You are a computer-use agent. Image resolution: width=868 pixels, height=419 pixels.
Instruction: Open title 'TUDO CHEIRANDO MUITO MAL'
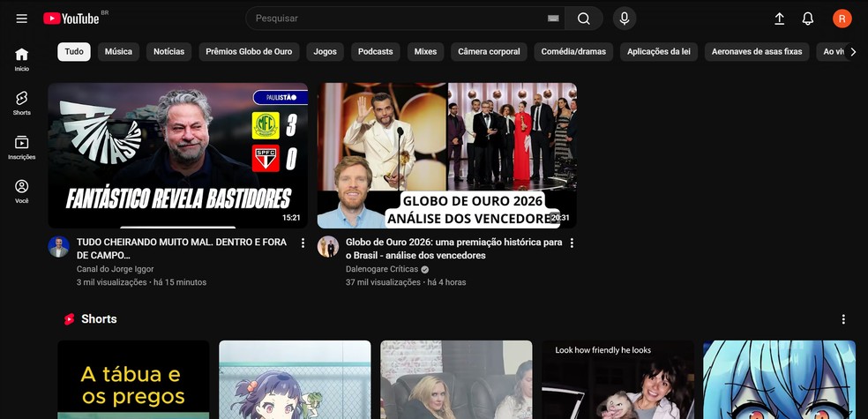(182, 249)
